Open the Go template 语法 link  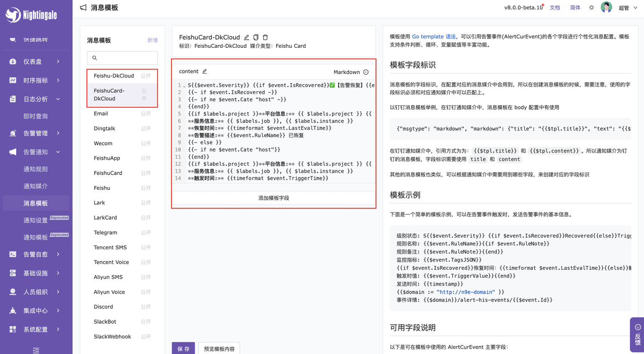pos(434,37)
